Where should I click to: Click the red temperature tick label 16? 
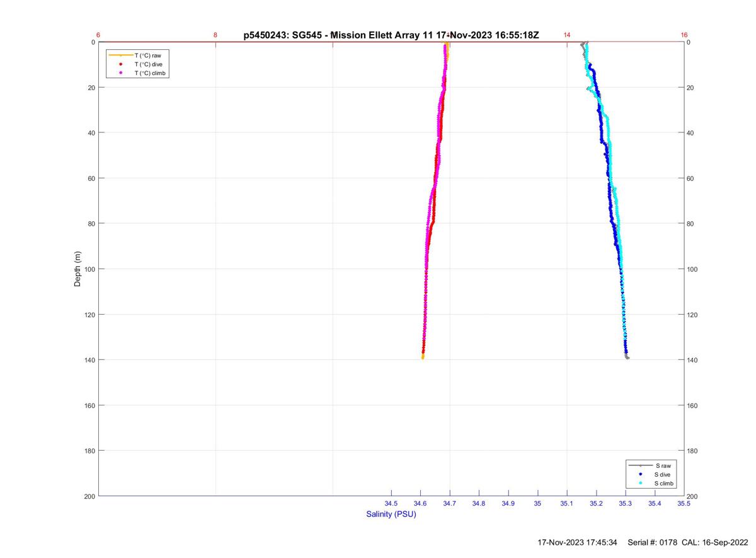(x=684, y=35)
